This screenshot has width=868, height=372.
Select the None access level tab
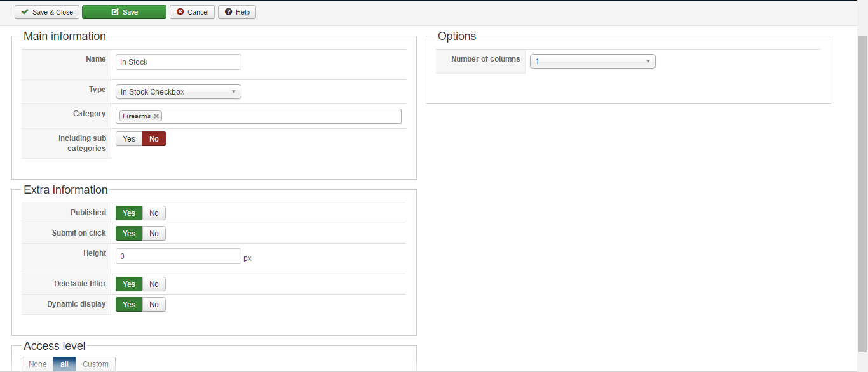[37, 364]
